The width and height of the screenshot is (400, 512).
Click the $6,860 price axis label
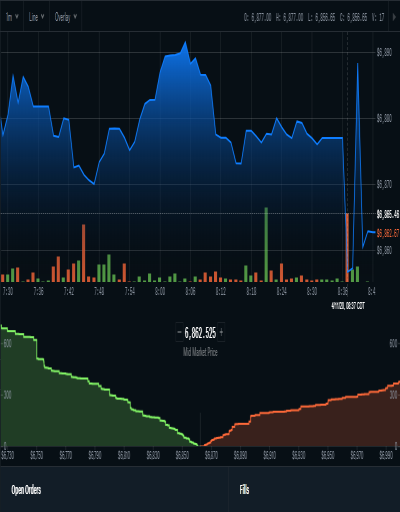point(384,250)
